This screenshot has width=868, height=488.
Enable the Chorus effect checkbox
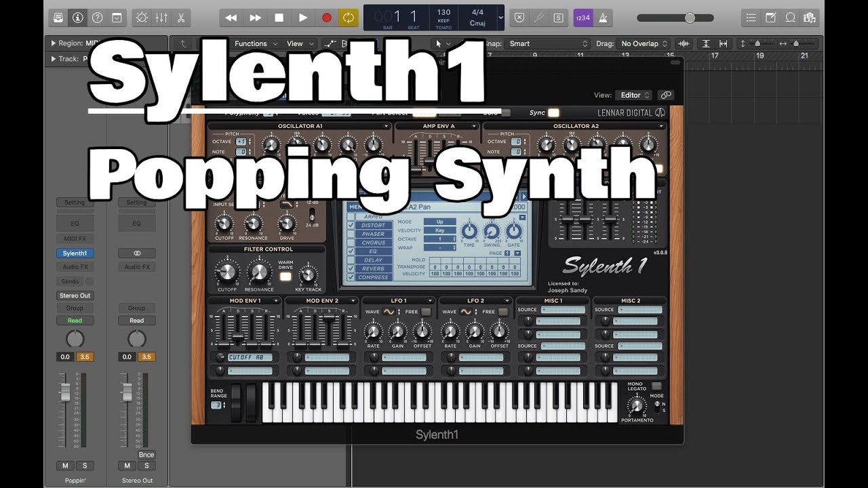click(351, 243)
